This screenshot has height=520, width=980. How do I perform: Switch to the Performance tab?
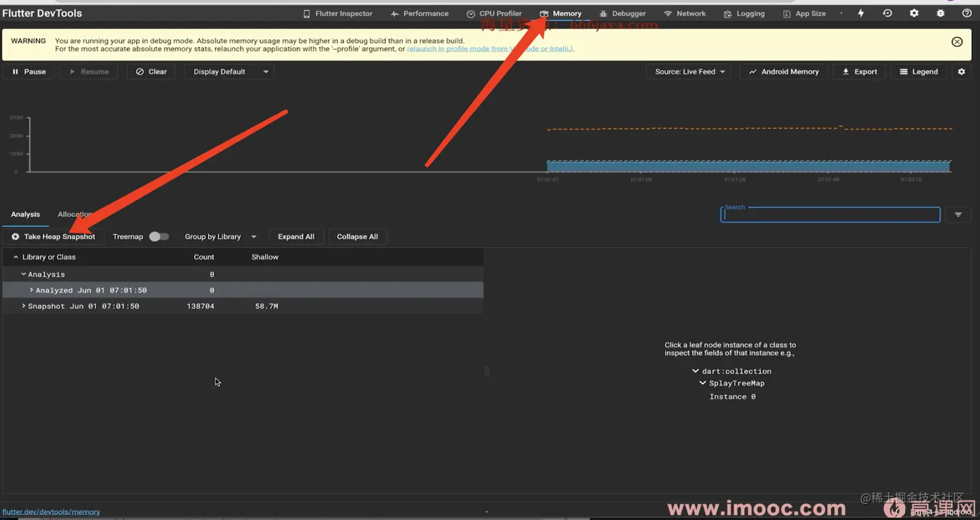point(419,13)
